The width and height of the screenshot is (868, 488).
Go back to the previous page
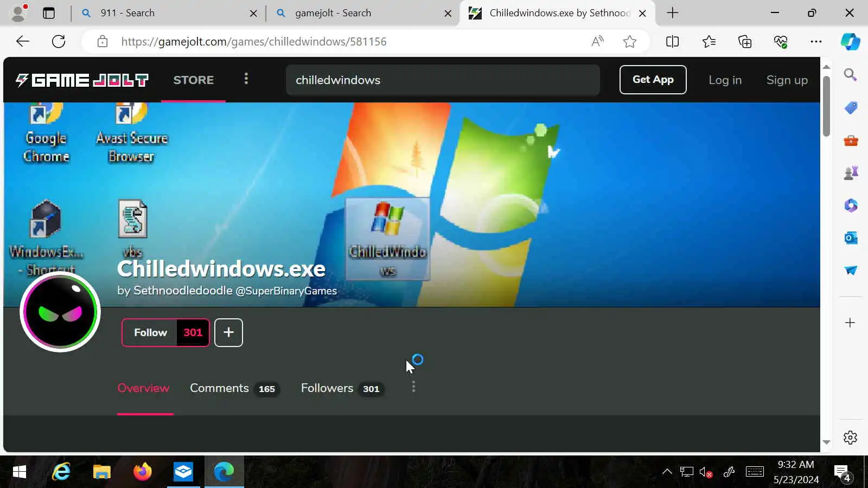pos(23,41)
